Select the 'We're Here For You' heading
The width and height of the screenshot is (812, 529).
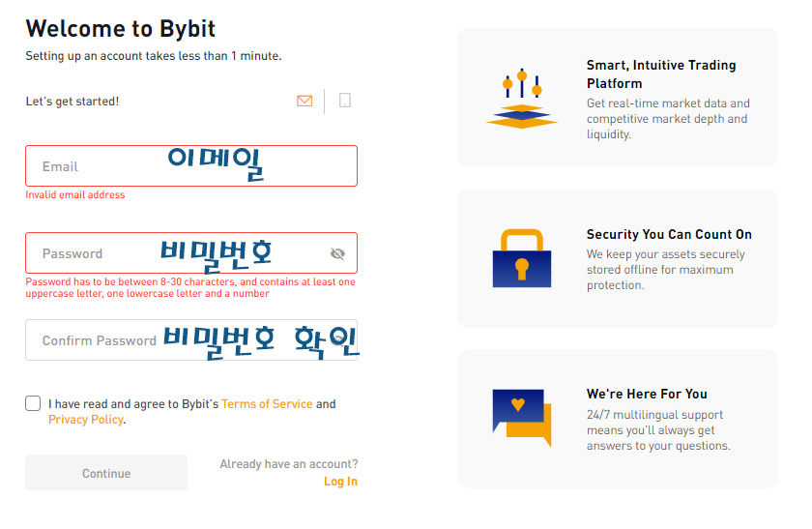click(647, 394)
